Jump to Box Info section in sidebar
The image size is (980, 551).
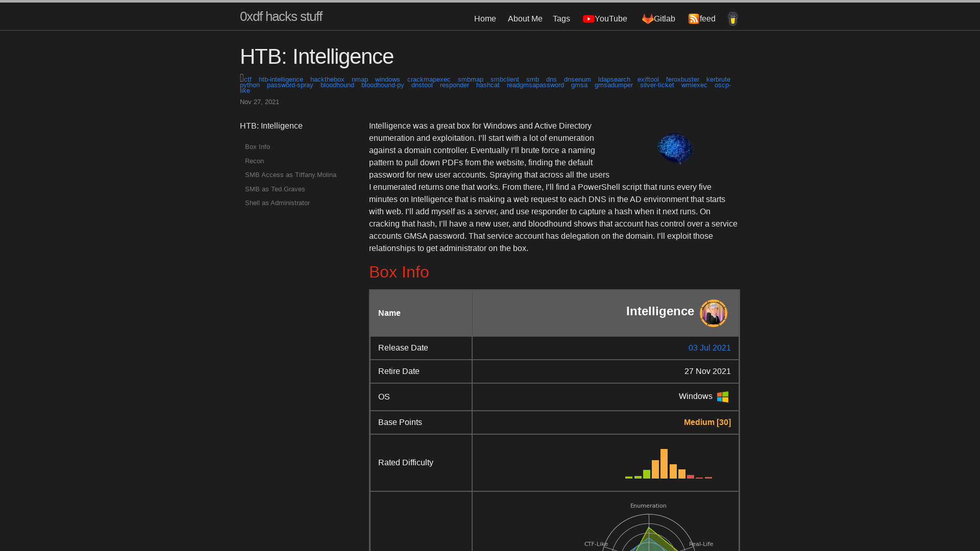coord(257,147)
